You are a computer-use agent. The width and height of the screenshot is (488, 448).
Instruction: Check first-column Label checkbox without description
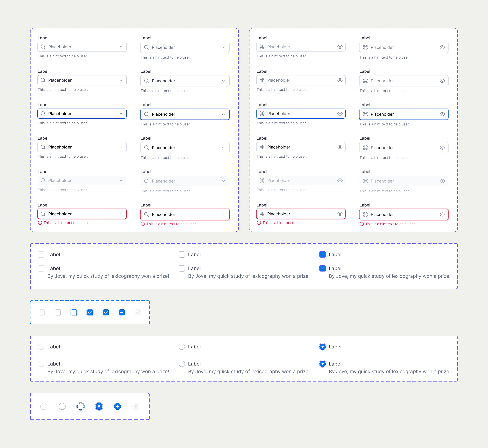point(41,255)
